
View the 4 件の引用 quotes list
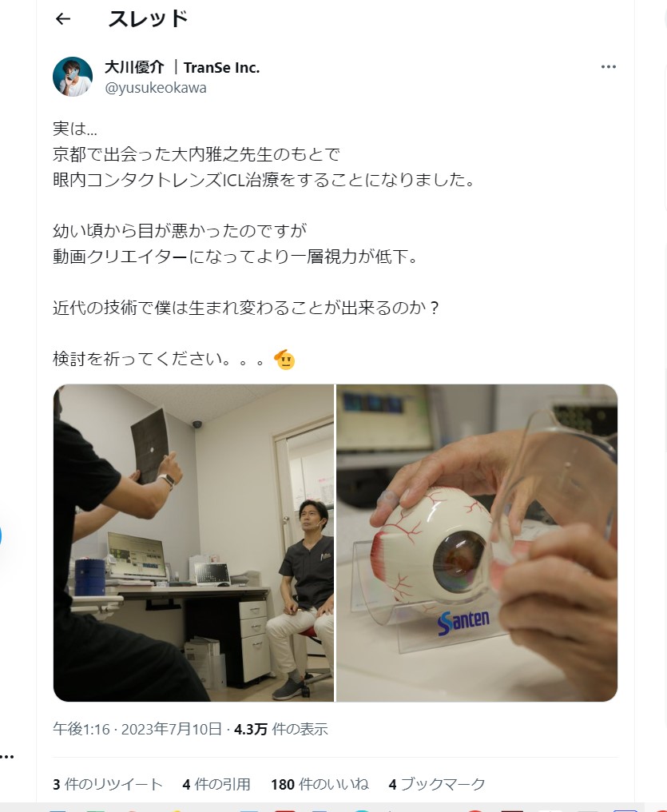click(x=216, y=784)
